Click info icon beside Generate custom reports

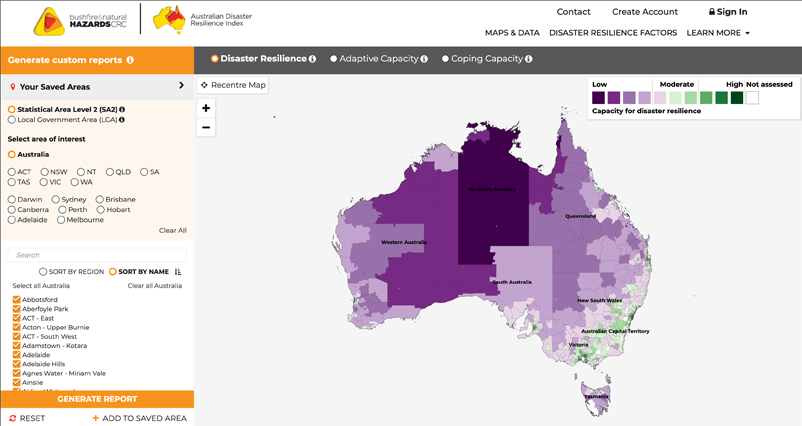tap(130, 60)
